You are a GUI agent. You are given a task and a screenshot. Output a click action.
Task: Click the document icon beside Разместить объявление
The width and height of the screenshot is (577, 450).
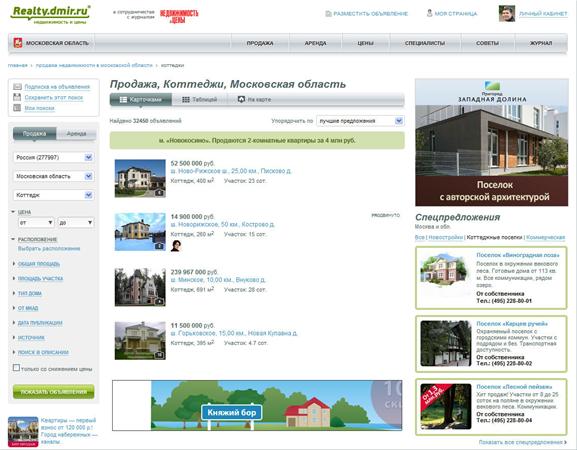pyautogui.click(x=328, y=14)
